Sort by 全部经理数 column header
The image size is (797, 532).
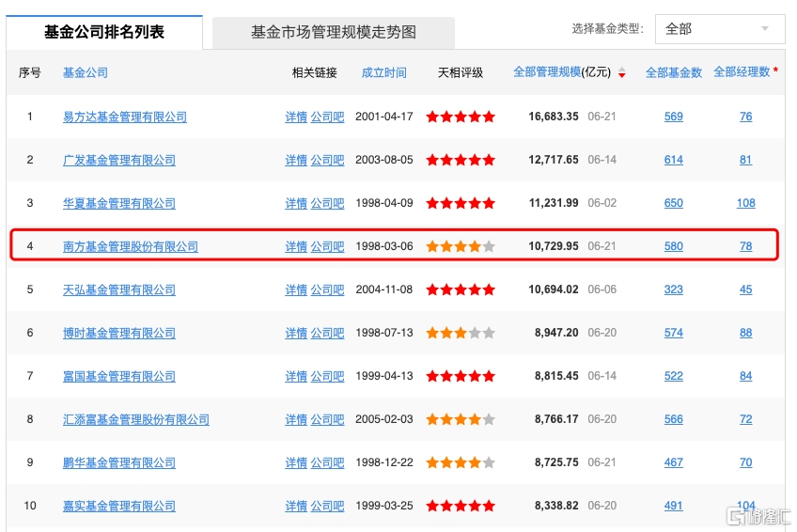(742, 72)
